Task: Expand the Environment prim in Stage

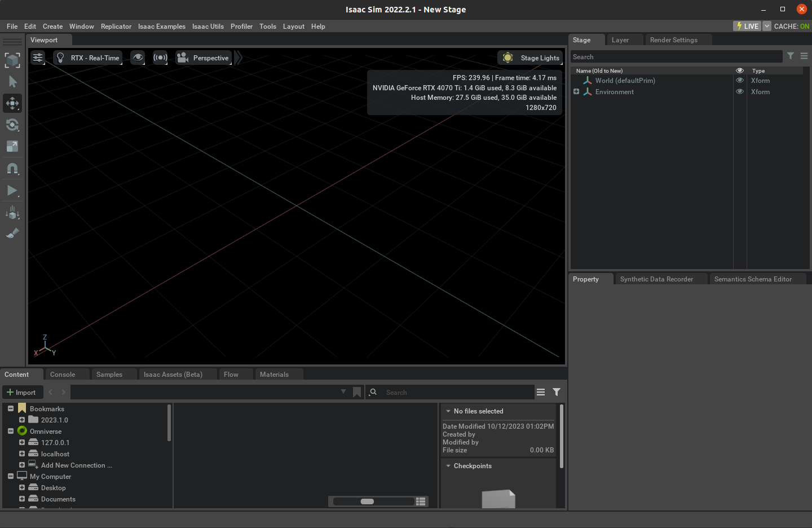Action: pos(576,91)
